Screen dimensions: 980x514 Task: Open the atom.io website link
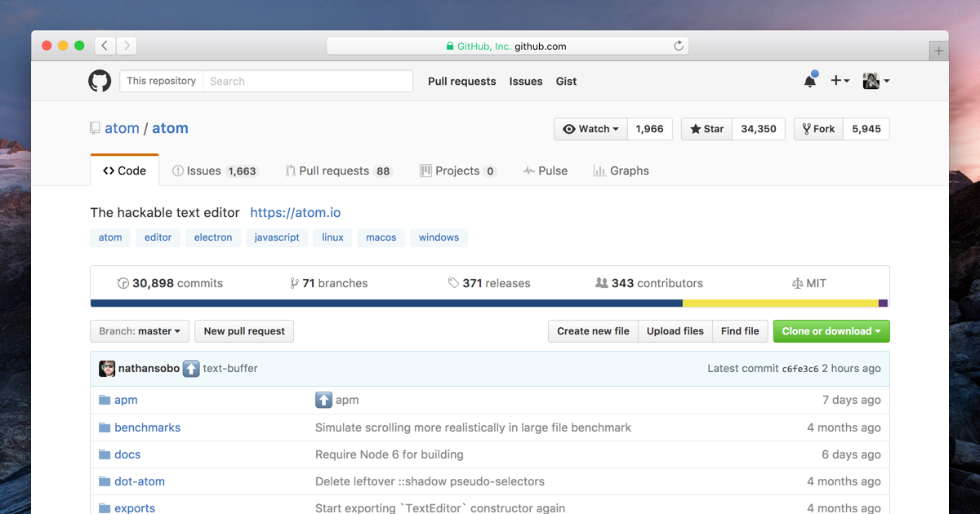pos(296,212)
